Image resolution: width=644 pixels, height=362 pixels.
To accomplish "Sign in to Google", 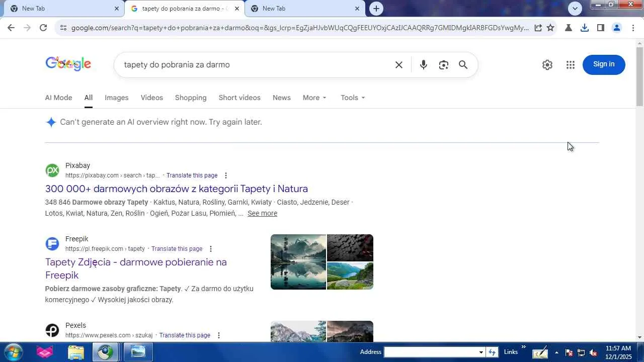I will 604,64.
